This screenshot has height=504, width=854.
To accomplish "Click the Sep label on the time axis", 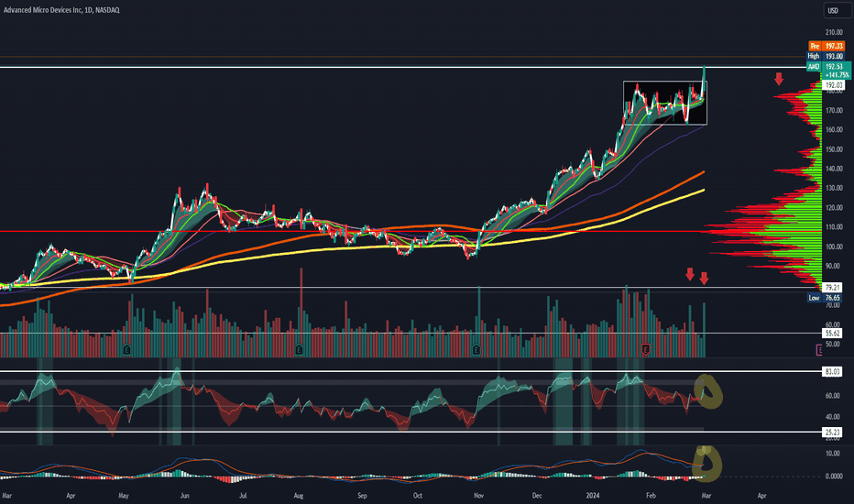I will coord(362,496).
